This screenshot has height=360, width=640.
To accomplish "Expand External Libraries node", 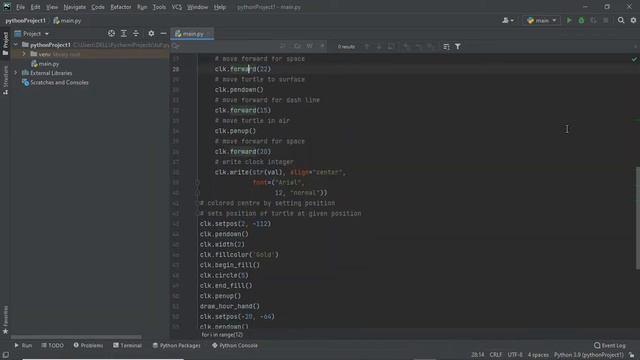I will tap(16, 73).
